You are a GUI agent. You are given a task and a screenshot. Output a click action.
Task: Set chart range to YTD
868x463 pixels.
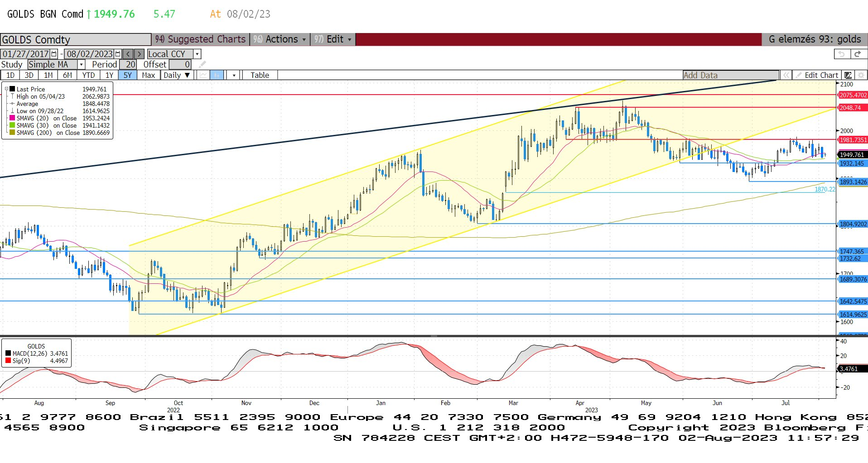click(88, 75)
